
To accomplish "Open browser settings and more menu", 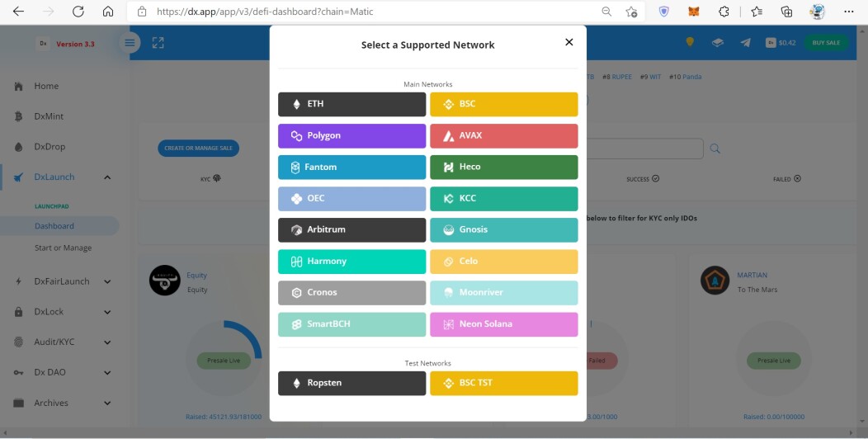I will pos(849,12).
